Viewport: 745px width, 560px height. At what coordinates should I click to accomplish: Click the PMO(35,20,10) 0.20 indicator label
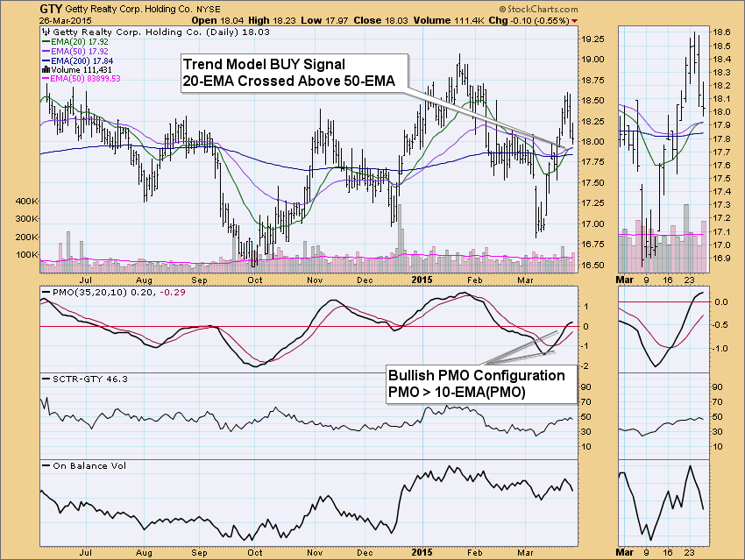pyautogui.click(x=103, y=292)
